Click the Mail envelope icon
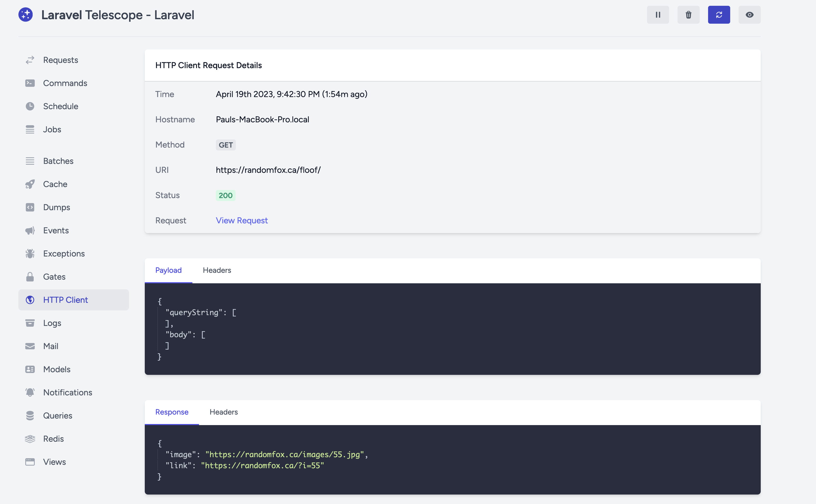The width and height of the screenshot is (816, 504). 30,346
